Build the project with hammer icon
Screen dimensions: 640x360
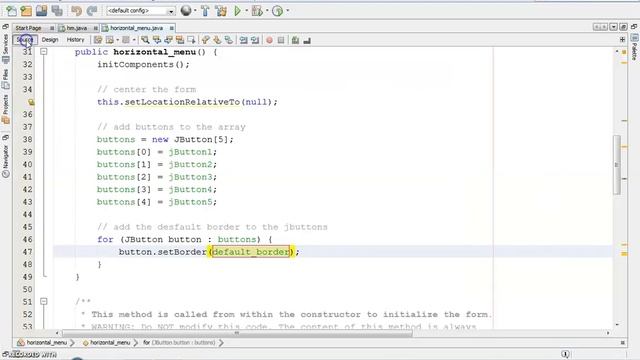point(205,11)
